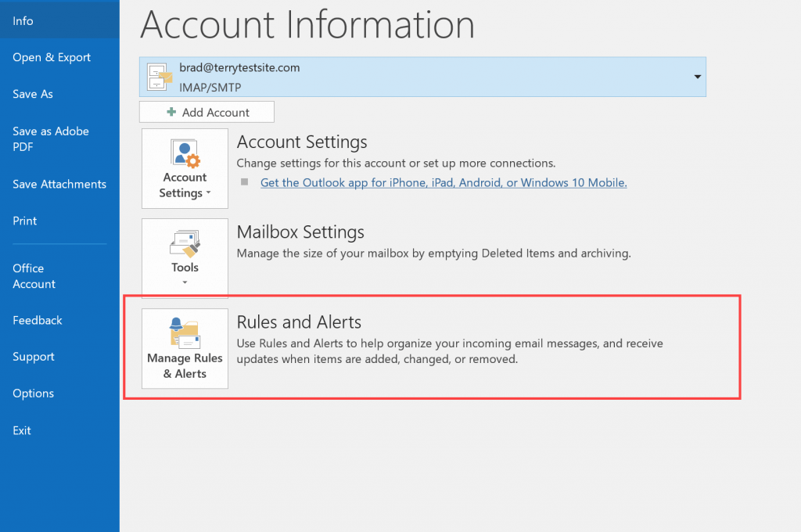This screenshot has width=801, height=532.
Task: Select Open & Export from the sidebar
Action: point(51,57)
